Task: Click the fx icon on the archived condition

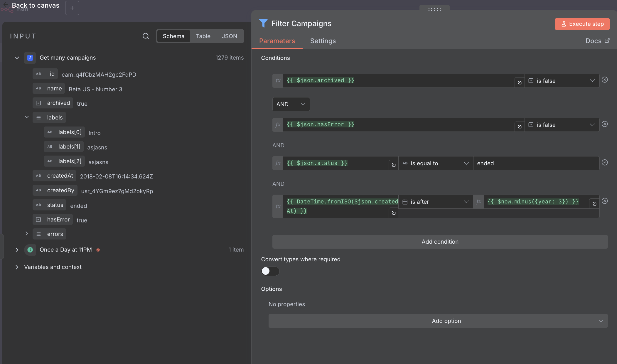Action: tap(277, 80)
